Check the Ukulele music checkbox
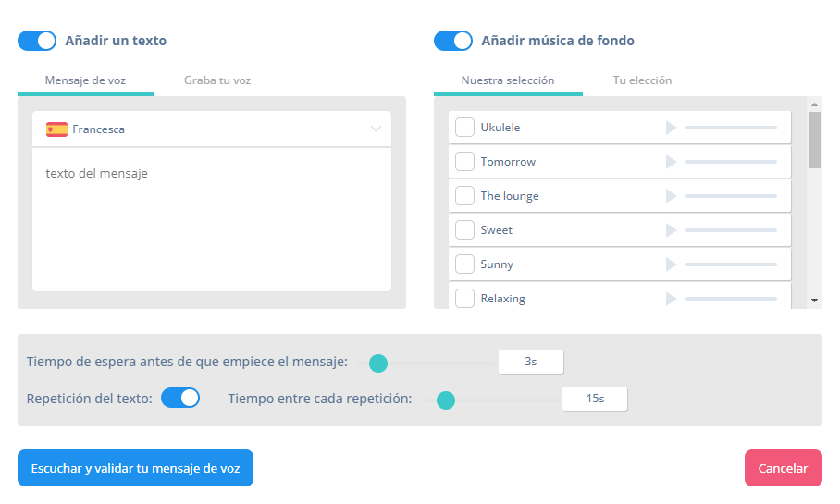 [464, 128]
